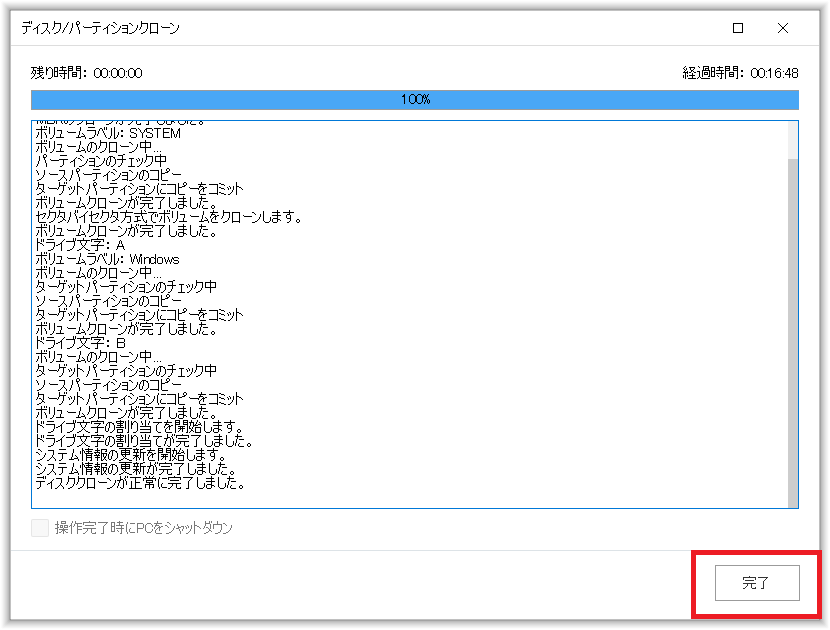Select the ドライブ文字の割り当てを開始します log line
830x630 pixels.
(x=139, y=427)
